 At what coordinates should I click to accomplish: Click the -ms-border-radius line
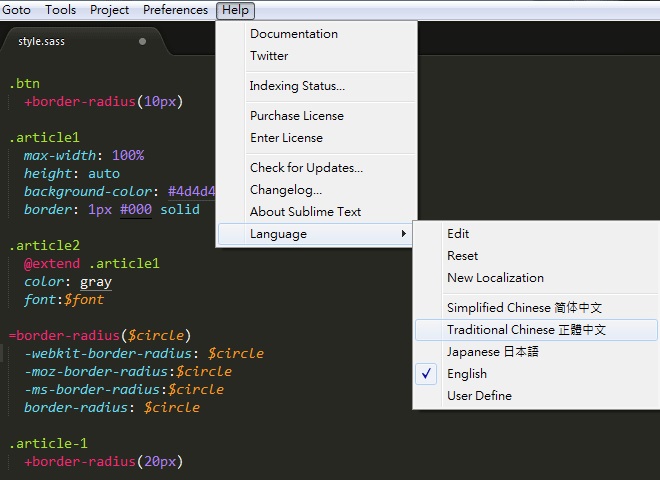click(124, 389)
